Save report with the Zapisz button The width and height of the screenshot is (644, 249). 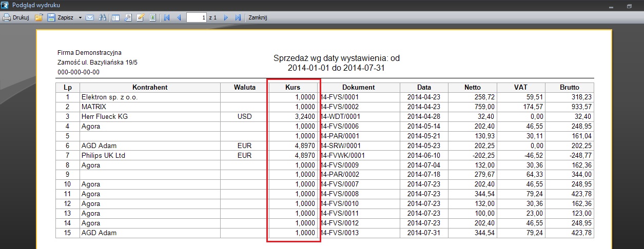pos(60,17)
